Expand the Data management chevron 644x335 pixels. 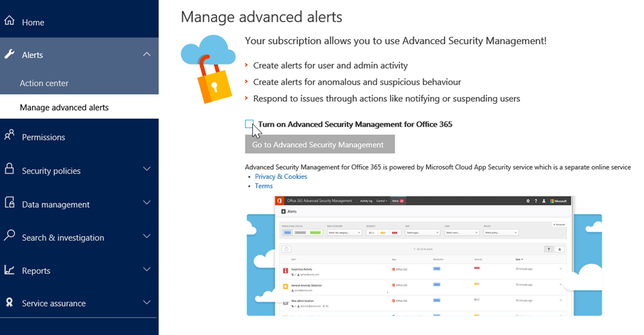pos(147,203)
